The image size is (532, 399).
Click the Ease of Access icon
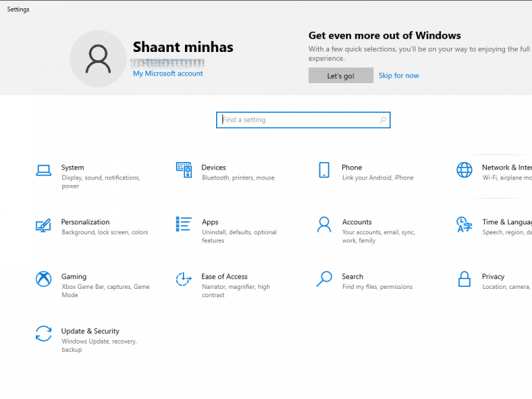(x=184, y=279)
